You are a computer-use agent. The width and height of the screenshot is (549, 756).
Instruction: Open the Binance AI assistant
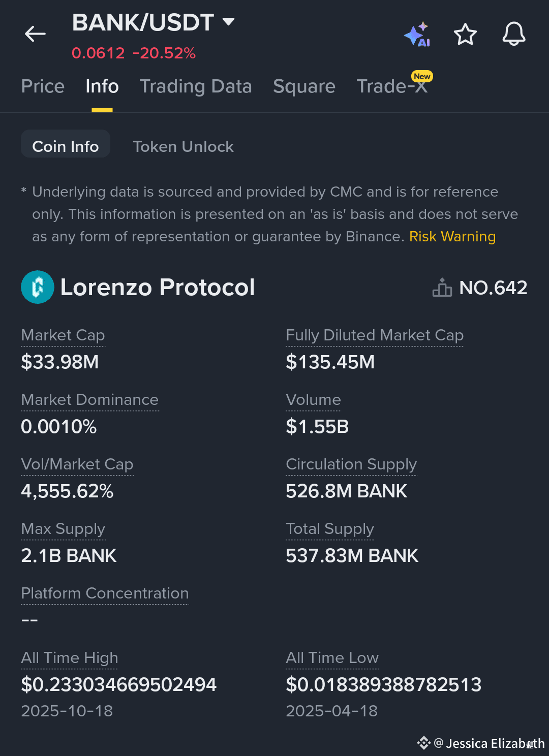point(417,34)
